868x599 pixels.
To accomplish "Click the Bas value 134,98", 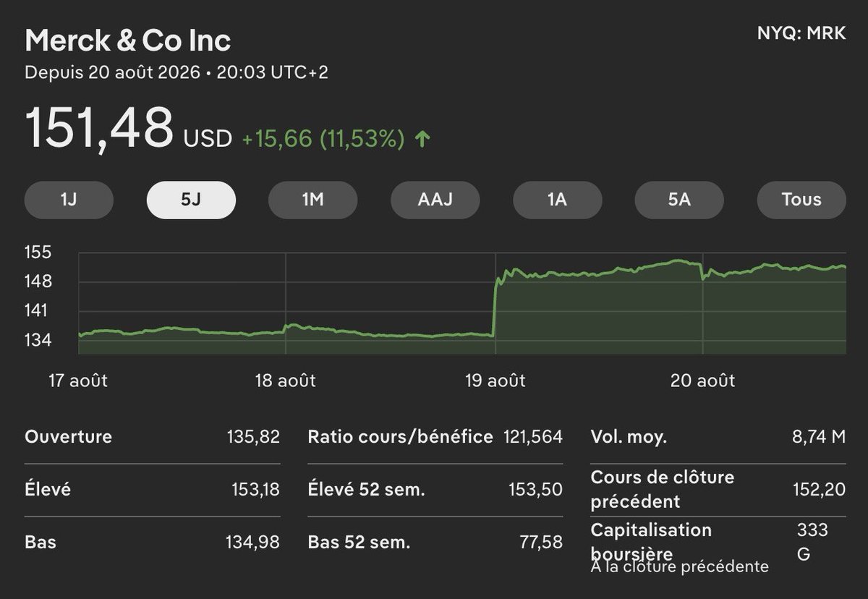I will tap(252, 541).
